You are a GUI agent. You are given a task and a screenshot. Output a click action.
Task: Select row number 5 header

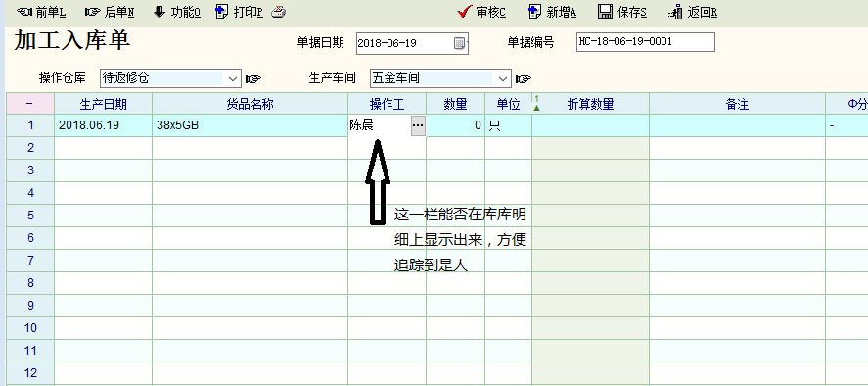30,216
